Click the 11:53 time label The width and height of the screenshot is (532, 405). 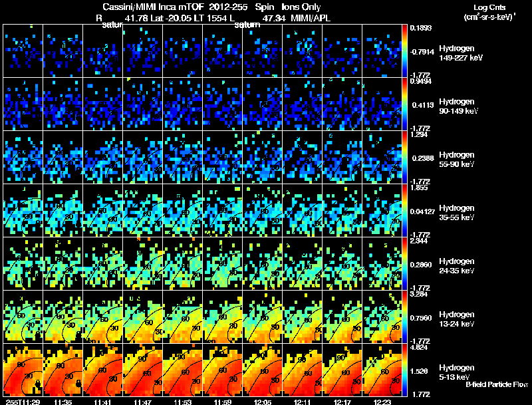point(182,402)
